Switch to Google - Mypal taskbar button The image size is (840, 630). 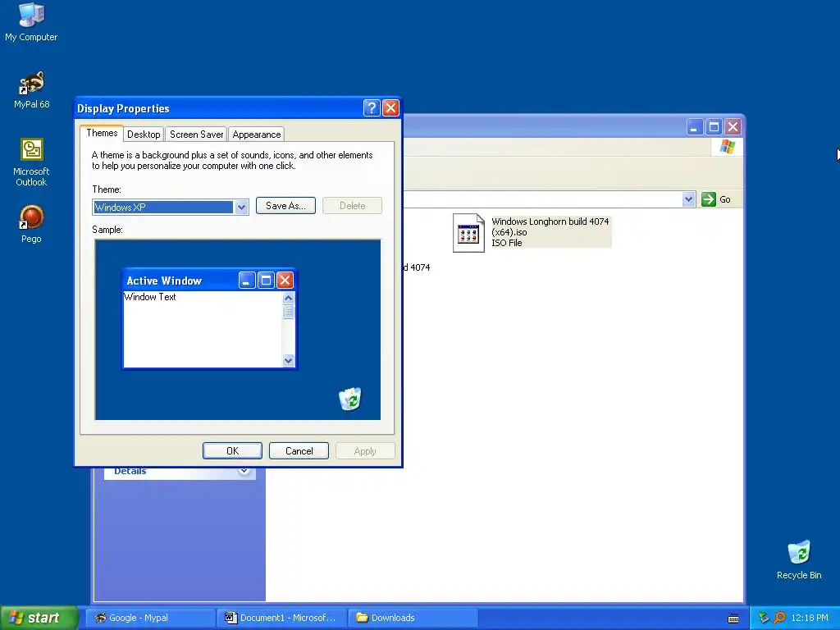coord(152,618)
